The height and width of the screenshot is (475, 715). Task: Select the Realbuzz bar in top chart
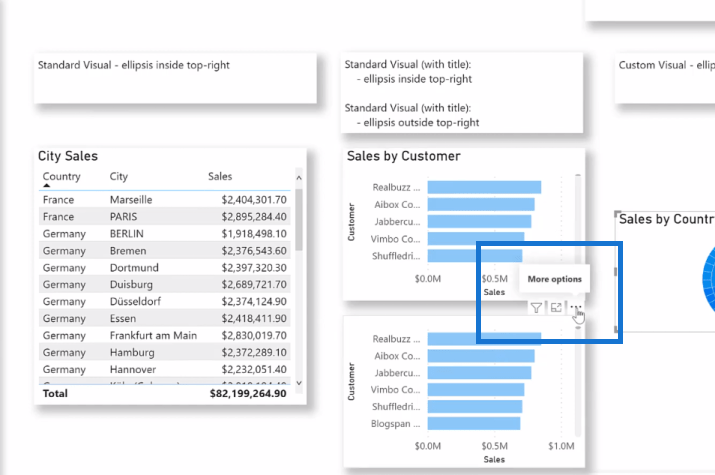484,187
